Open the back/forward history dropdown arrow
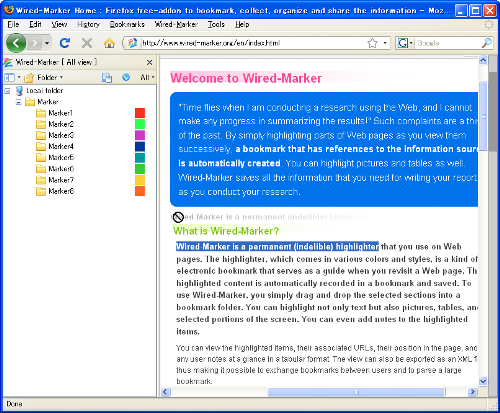Image resolution: width=500 pixels, height=413 pixels. 47,43
